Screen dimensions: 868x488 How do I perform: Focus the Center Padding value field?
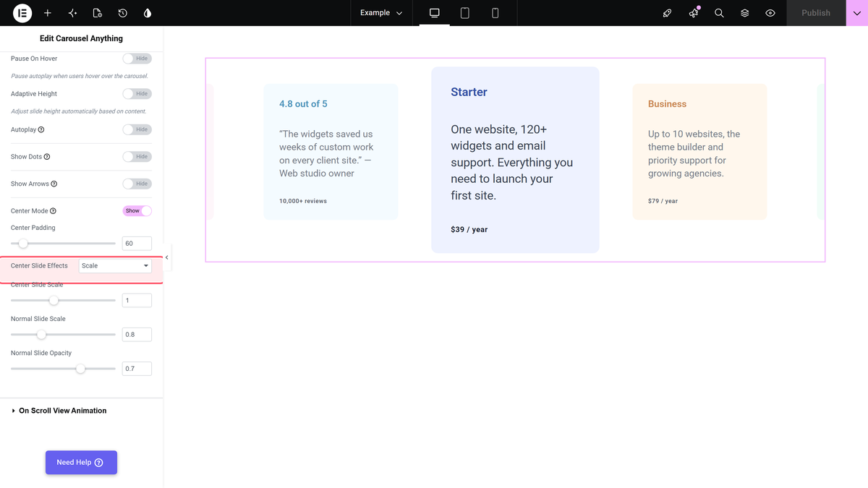pos(137,244)
